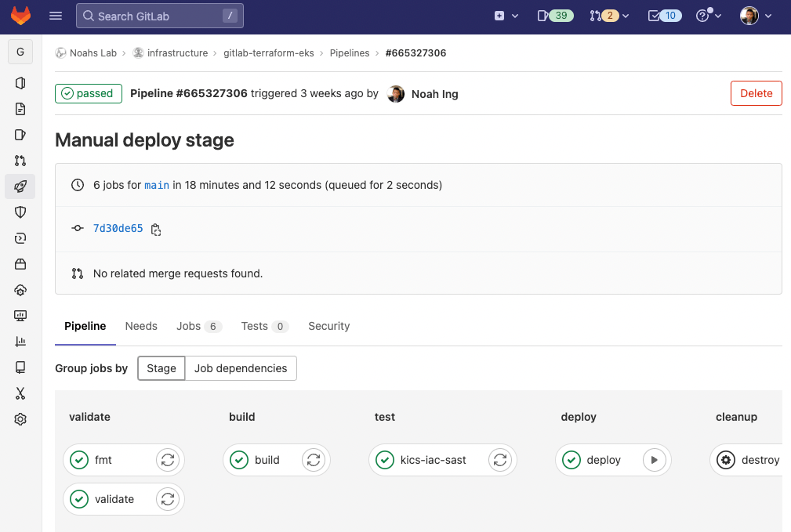The image size is (791, 532).
Task: Open merge requests from the left sidebar
Action: click(x=20, y=160)
